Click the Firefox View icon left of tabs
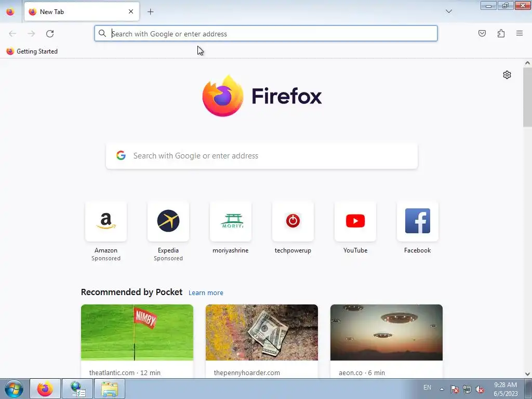Screen dimensions: 532x399 [10, 11]
